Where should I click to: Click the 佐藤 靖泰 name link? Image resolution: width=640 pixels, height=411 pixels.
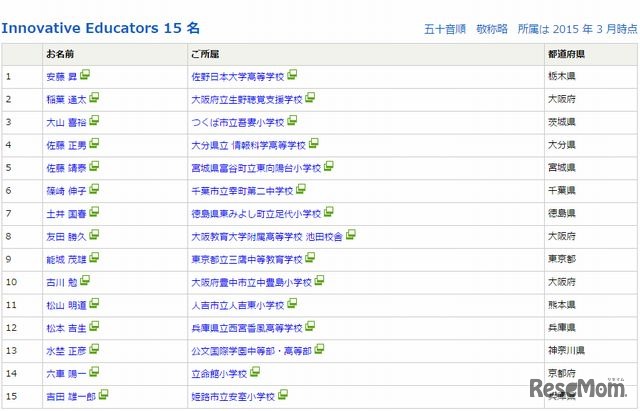67,168
